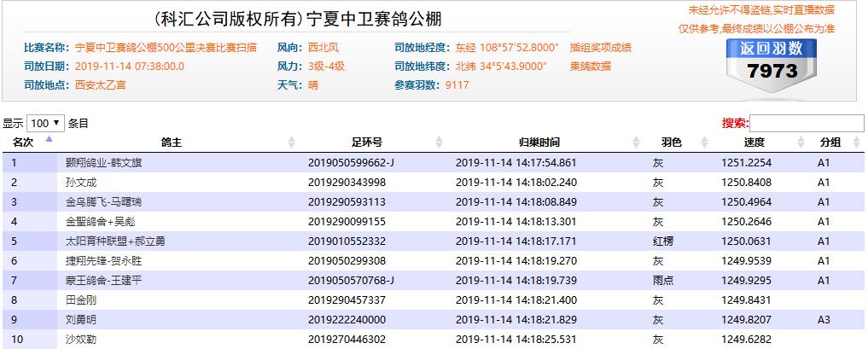Click the 搜索 search input box
The height and width of the screenshot is (349, 868).
pyautogui.click(x=807, y=124)
